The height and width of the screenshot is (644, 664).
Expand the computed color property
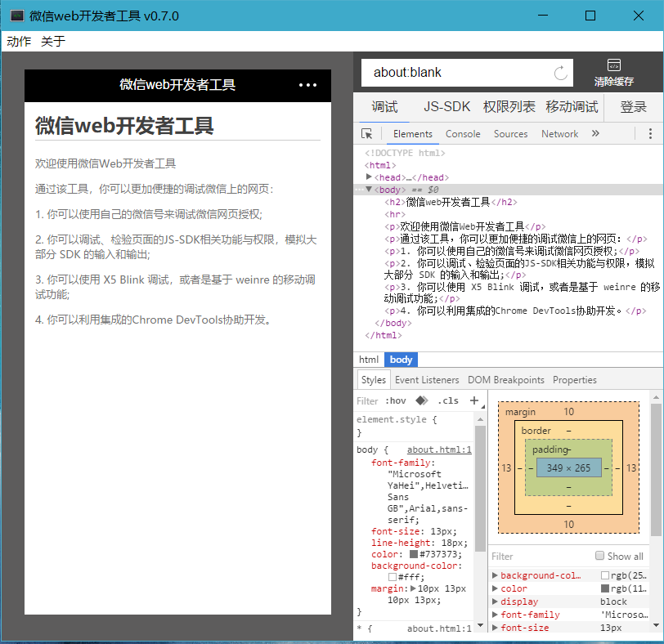495,588
